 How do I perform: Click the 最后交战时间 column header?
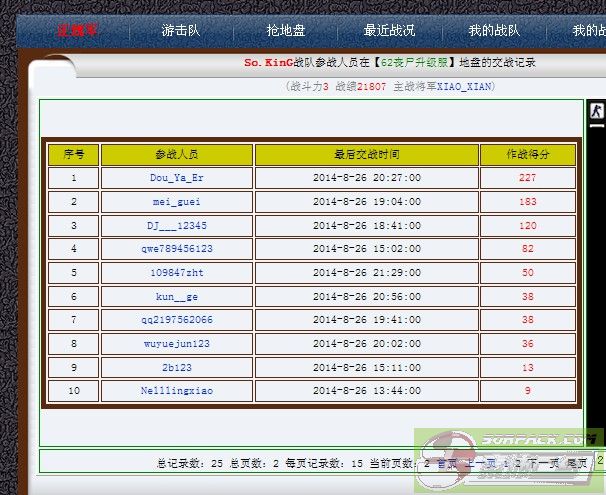366,155
